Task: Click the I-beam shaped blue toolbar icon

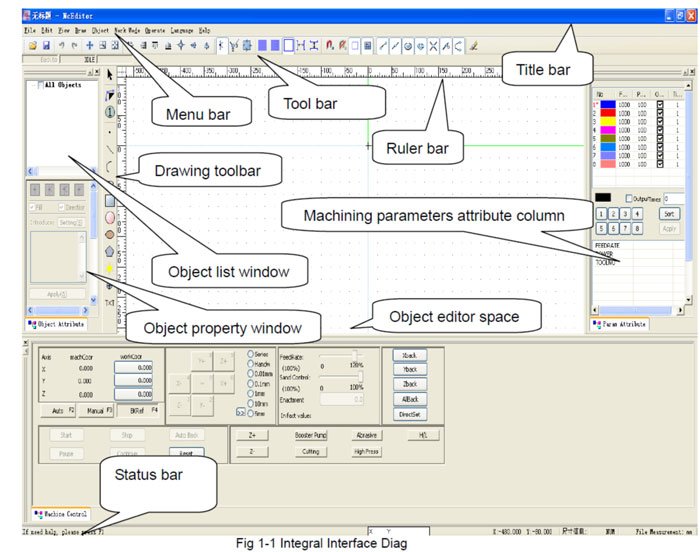Action: pyautogui.click(x=314, y=46)
